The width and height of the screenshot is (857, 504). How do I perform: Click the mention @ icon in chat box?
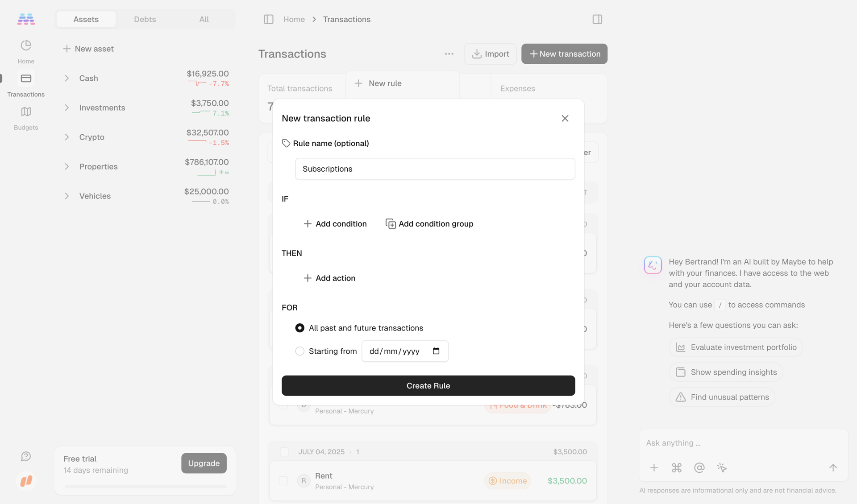699,468
